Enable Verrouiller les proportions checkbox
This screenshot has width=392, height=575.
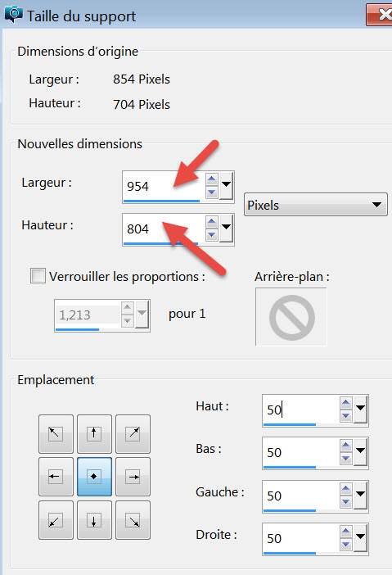[x=38, y=276]
